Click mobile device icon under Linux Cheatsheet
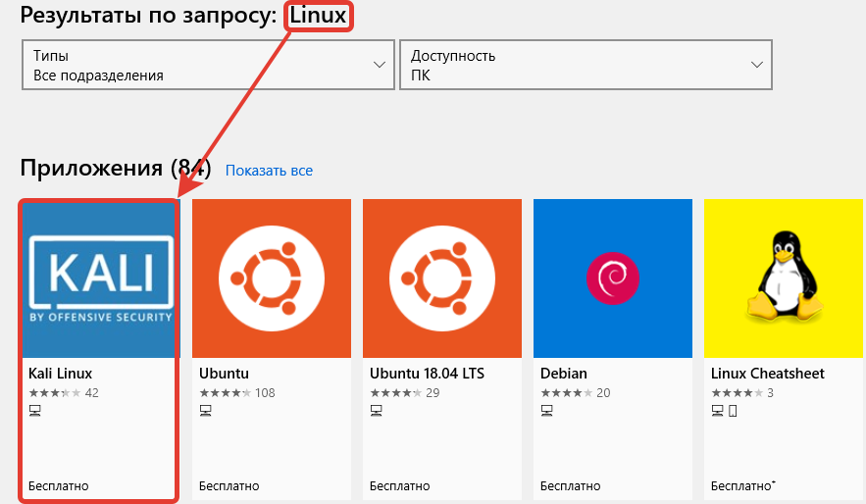866x504 pixels. pyautogui.click(x=733, y=411)
